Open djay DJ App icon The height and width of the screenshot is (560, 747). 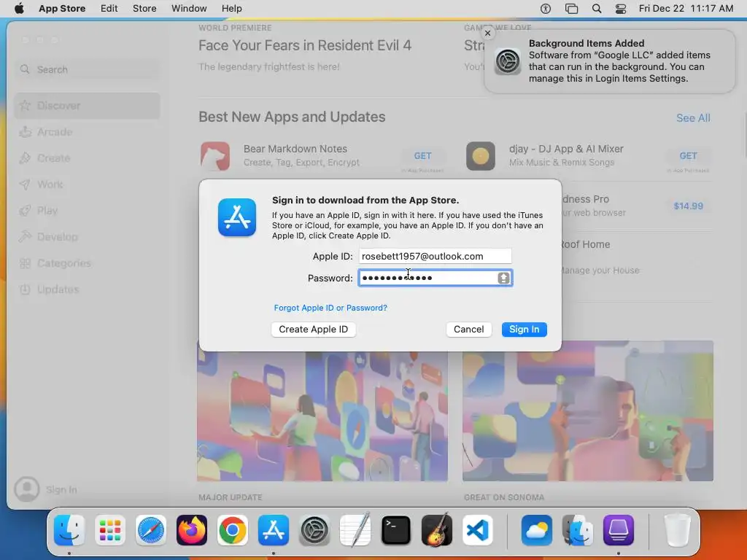tap(480, 156)
